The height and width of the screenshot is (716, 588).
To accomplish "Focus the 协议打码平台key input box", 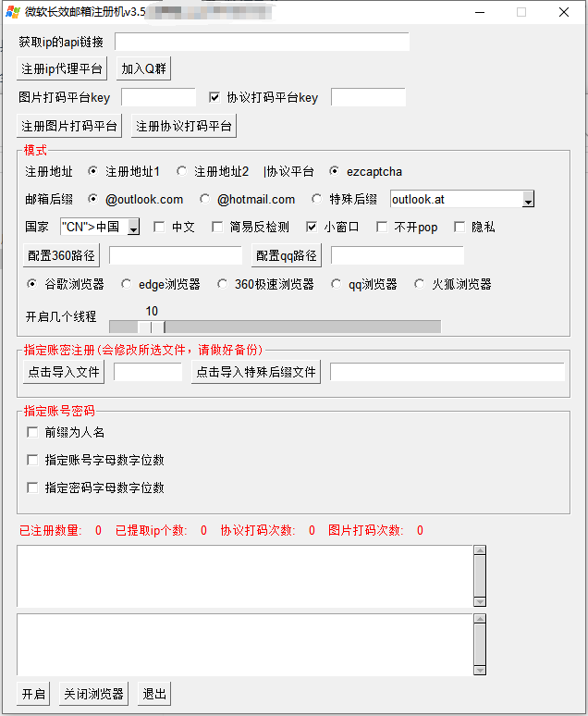I will coord(368,97).
